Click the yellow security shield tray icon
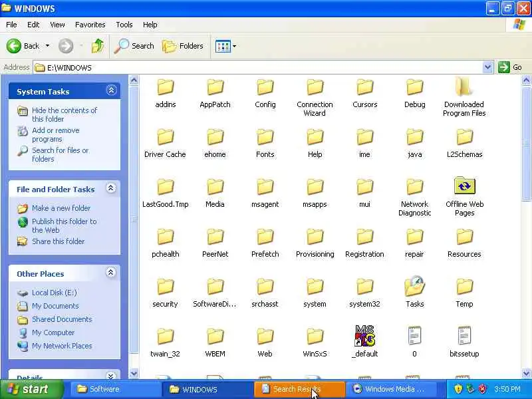The image size is (532, 399). pos(458,389)
